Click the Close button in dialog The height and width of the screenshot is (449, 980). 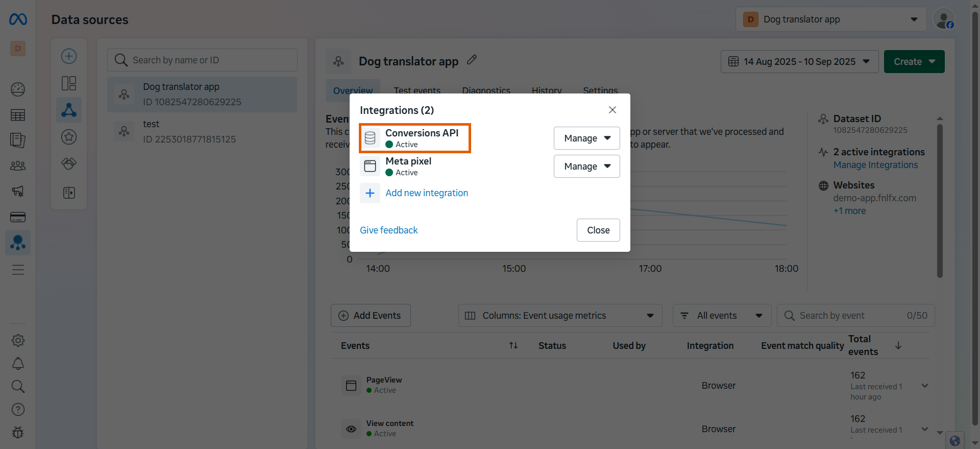(x=598, y=230)
